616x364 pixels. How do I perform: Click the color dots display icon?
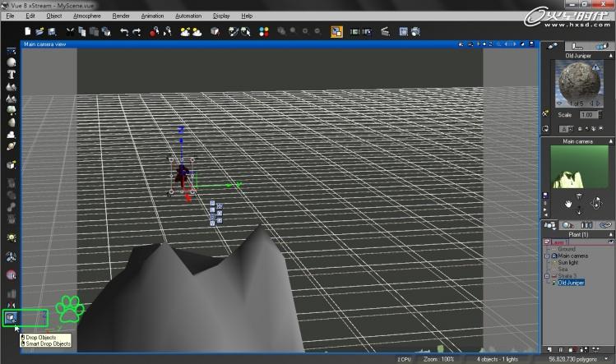click(264, 31)
